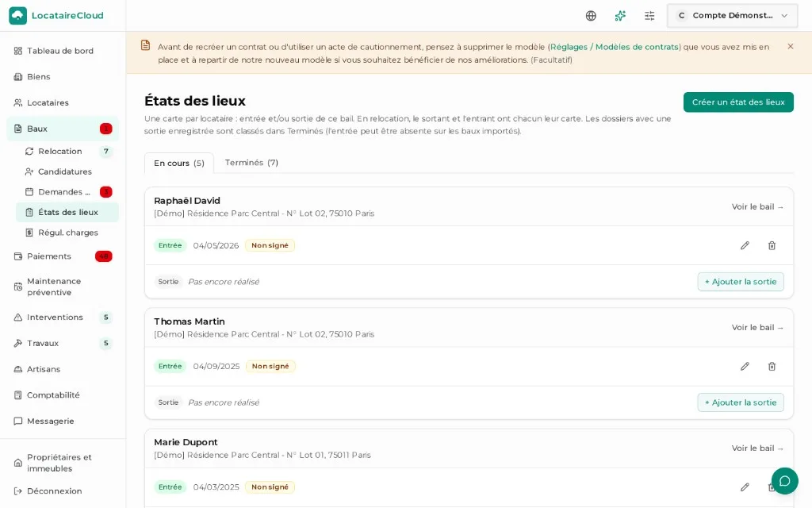Dismiss the contract model notice banner

click(791, 46)
